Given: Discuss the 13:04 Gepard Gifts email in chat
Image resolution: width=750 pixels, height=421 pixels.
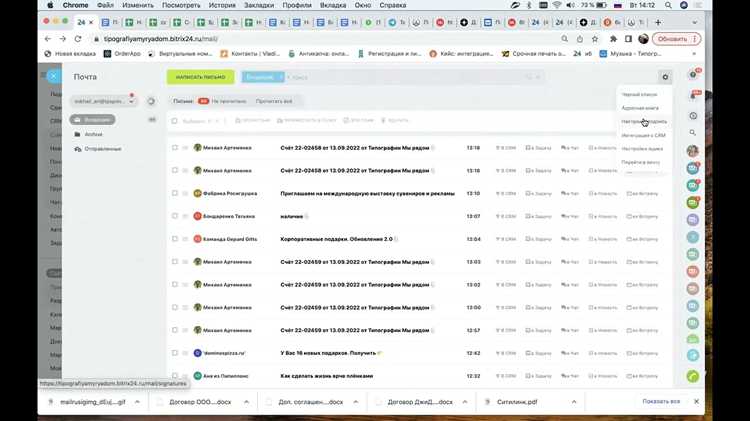Looking at the screenshot, I should point(570,239).
